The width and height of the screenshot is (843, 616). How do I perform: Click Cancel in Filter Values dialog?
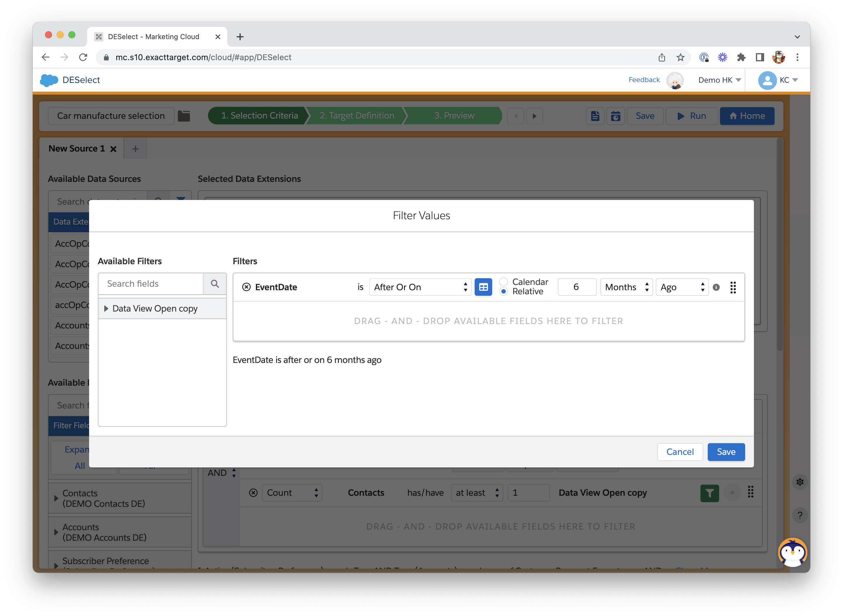coord(680,452)
